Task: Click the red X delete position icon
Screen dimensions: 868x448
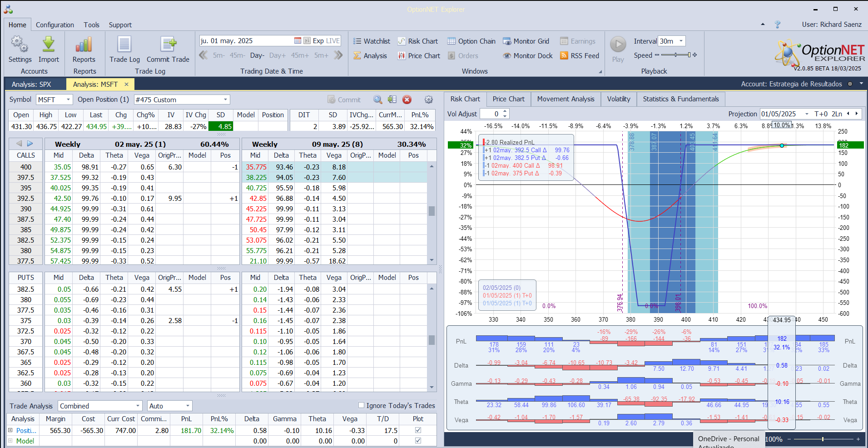Action: tap(407, 100)
